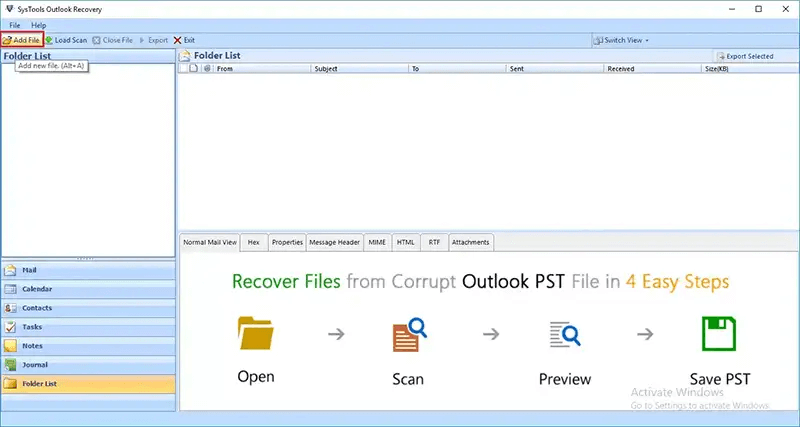Screen dimensions: 800x427
Task: Click the Add File toolbar button
Action: [x=21, y=40]
